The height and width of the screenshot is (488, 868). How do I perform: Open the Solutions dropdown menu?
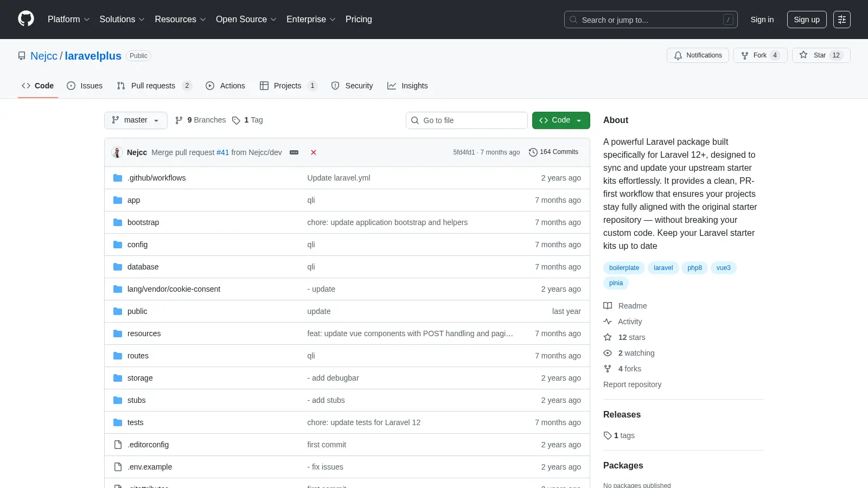[122, 20]
